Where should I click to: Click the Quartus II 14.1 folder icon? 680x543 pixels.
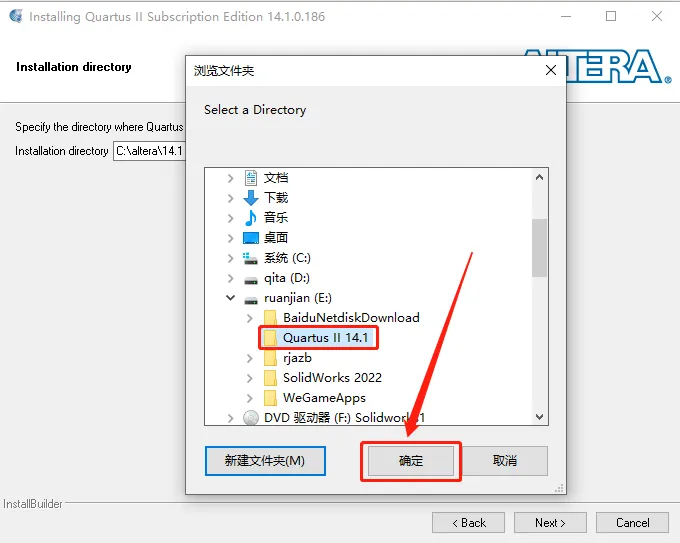point(270,337)
